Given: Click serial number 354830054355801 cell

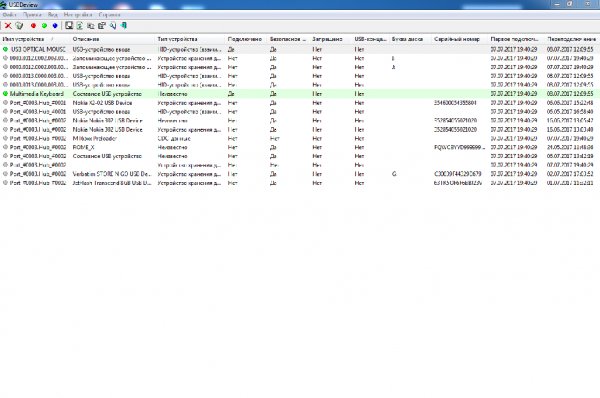Looking at the screenshot, I should click(455, 103).
